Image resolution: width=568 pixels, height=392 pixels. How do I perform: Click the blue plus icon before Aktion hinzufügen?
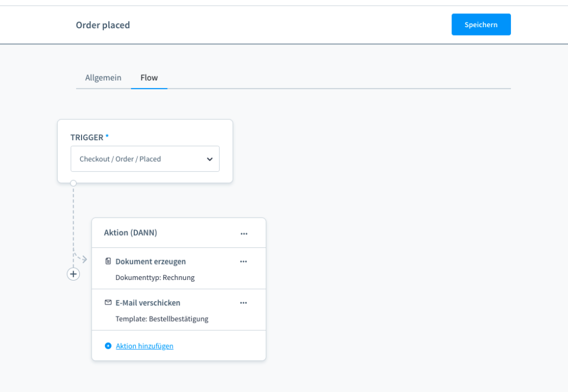coord(108,346)
